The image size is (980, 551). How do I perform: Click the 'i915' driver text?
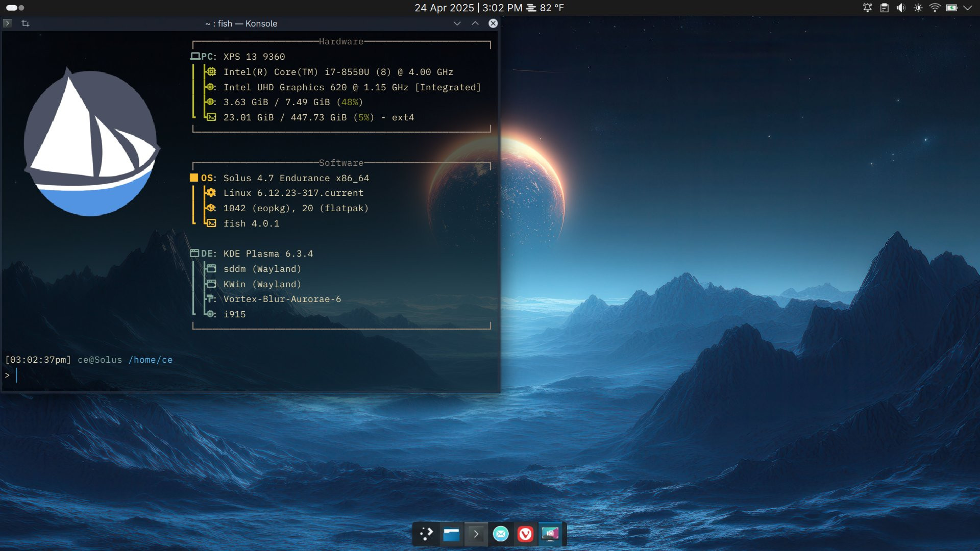(x=234, y=314)
